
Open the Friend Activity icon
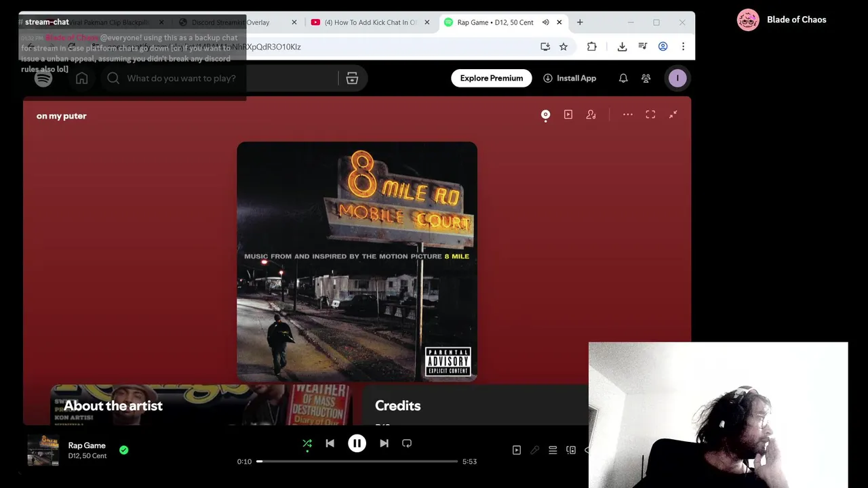coord(646,78)
